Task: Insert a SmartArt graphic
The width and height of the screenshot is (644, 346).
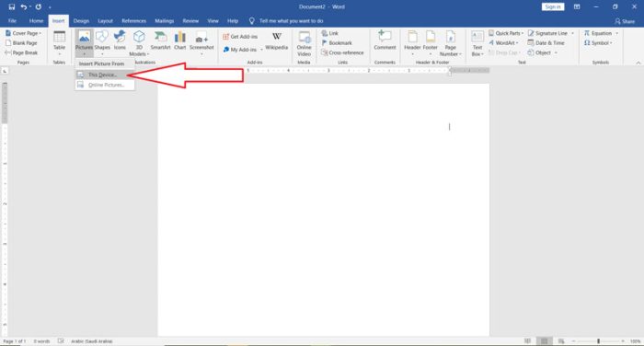Action: point(160,40)
